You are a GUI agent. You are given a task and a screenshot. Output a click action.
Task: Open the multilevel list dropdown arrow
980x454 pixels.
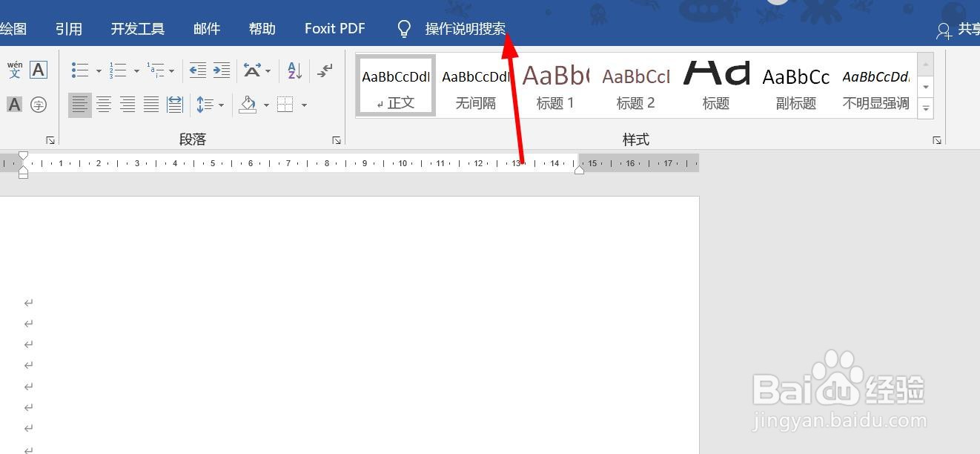pyautogui.click(x=172, y=71)
